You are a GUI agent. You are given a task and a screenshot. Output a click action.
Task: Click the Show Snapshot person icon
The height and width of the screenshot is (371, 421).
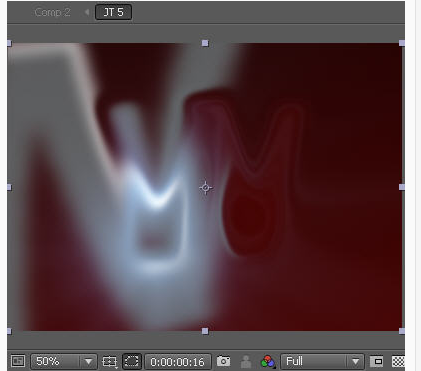point(246,362)
